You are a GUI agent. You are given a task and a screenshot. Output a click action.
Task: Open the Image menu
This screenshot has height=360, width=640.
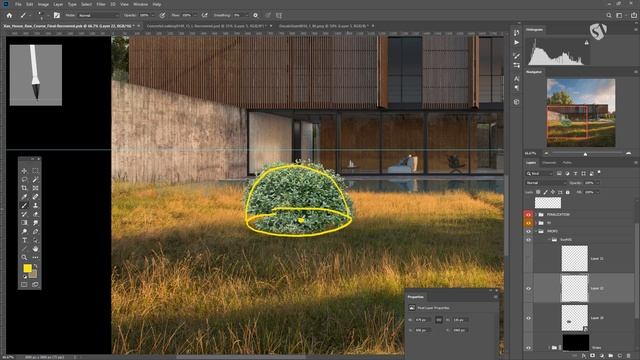(43, 4)
